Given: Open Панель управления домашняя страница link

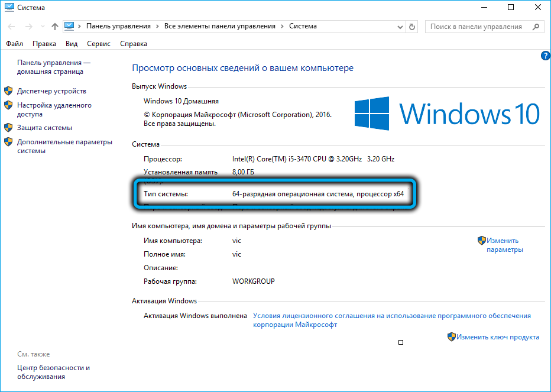Looking at the screenshot, I should coord(54,67).
